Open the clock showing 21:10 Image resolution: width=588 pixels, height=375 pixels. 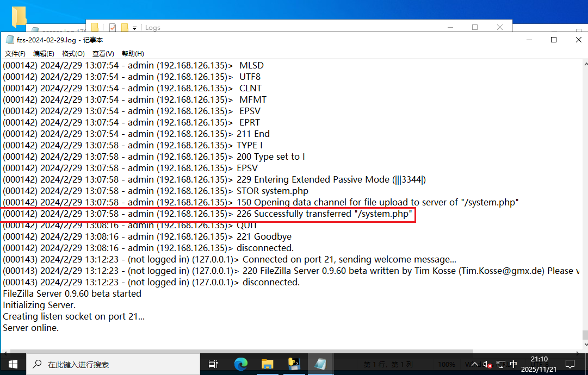(x=539, y=364)
